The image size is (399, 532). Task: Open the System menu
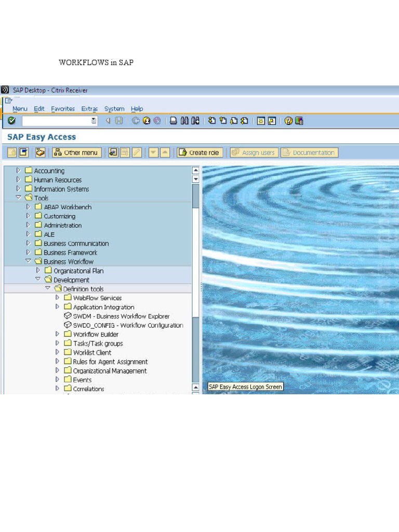tap(114, 109)
